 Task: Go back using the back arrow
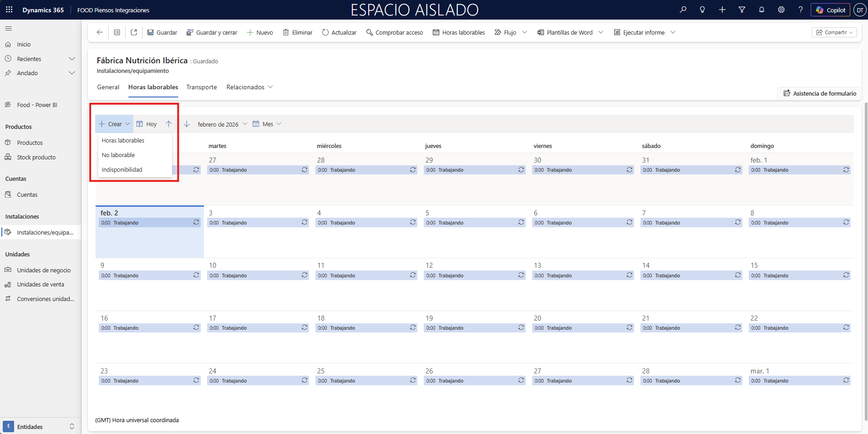click(x=100, y=32)
